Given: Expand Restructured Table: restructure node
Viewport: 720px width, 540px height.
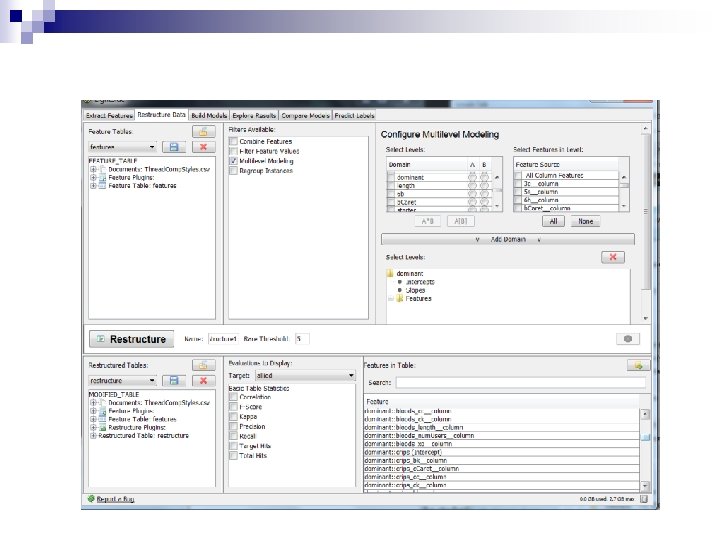Looking at the screenshot, I should click(x=93, y=436).
